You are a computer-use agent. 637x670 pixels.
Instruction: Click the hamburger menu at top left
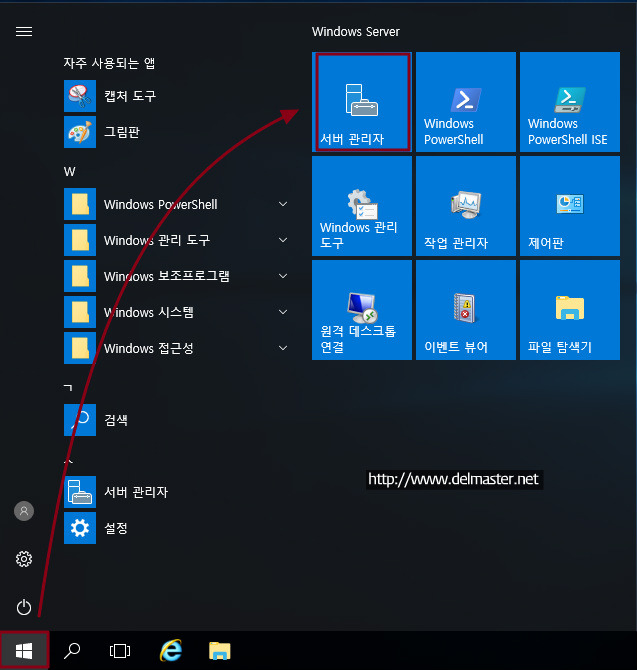(24, 32)
